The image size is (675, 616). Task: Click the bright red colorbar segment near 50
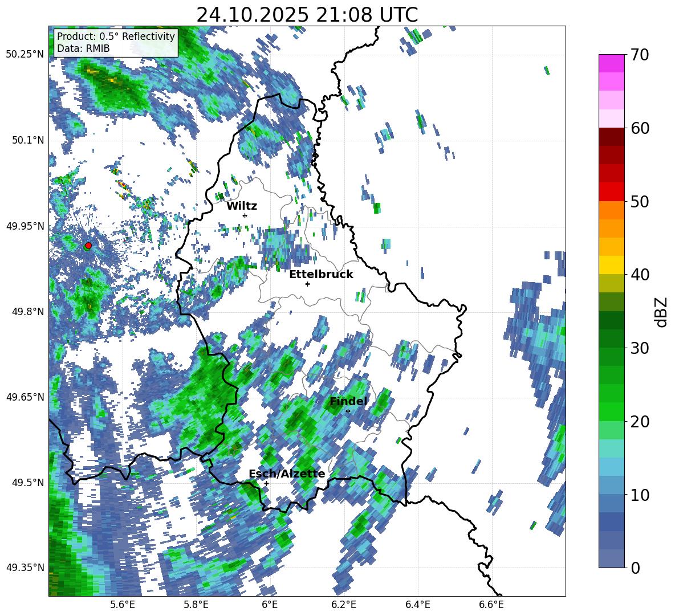coord(611,192)
